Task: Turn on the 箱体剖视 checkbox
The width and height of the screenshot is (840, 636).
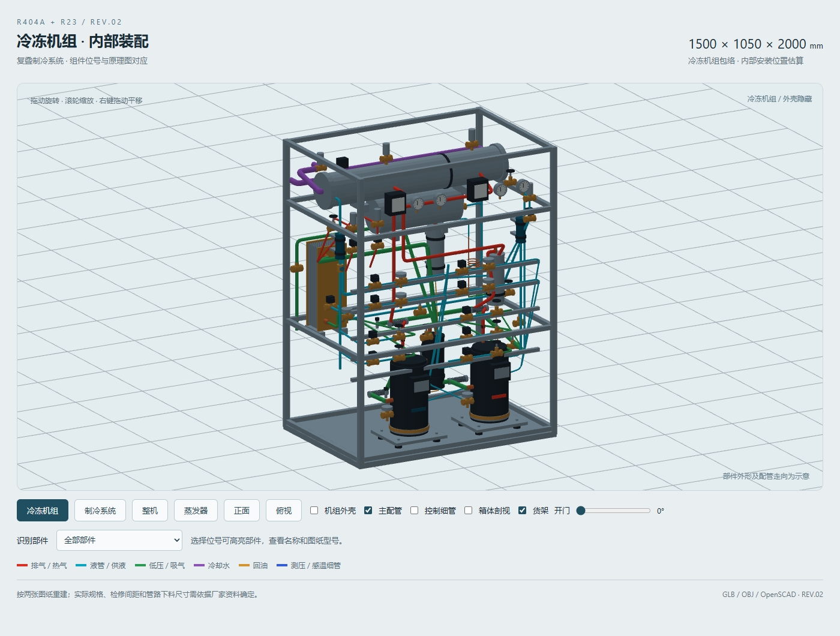Action: coord(468,511)
